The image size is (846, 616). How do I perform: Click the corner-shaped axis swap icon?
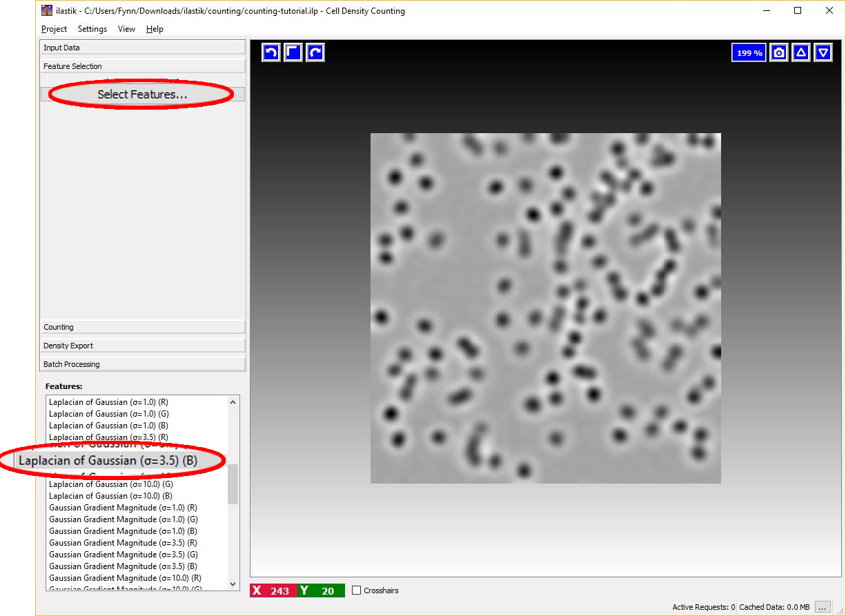293,52
